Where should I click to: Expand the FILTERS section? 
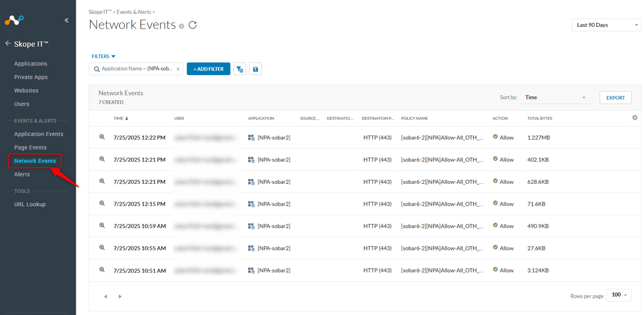tap(103, 57)
